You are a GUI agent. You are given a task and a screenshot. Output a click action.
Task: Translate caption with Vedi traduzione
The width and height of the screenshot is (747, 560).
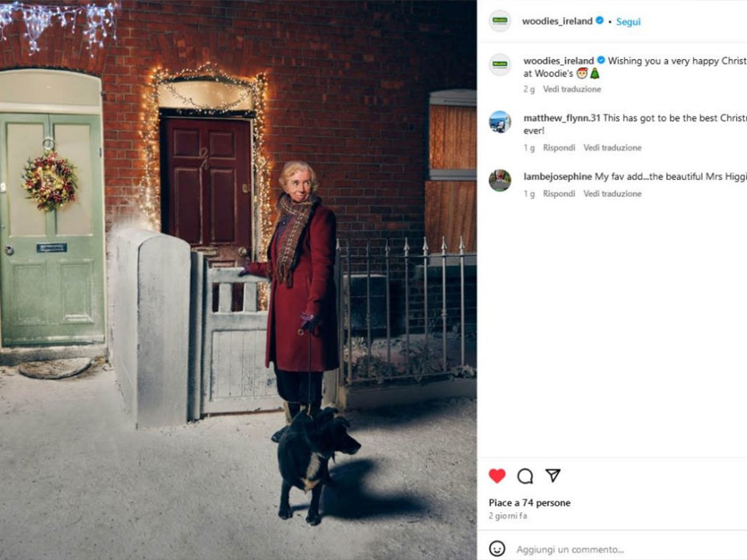(x=572, y=89)
